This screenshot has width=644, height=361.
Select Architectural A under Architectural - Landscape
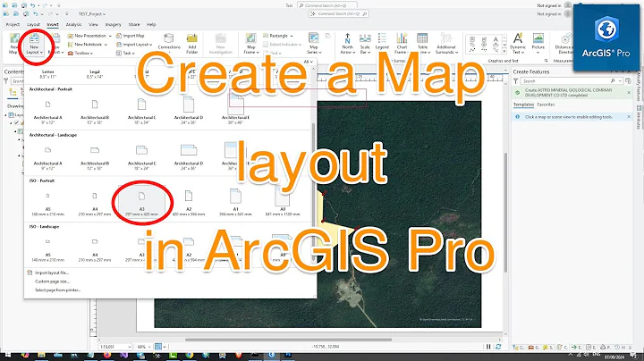tap(48, 156)
